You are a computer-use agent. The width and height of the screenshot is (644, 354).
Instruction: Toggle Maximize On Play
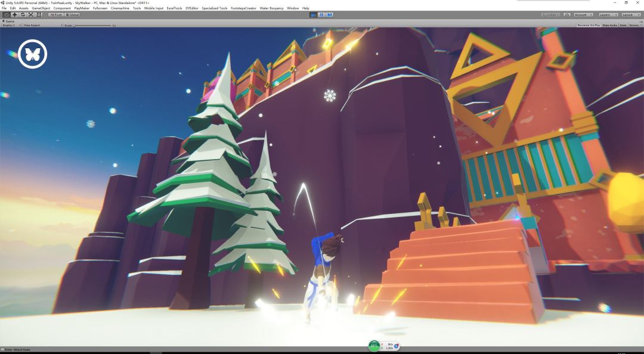coord(589,26)
